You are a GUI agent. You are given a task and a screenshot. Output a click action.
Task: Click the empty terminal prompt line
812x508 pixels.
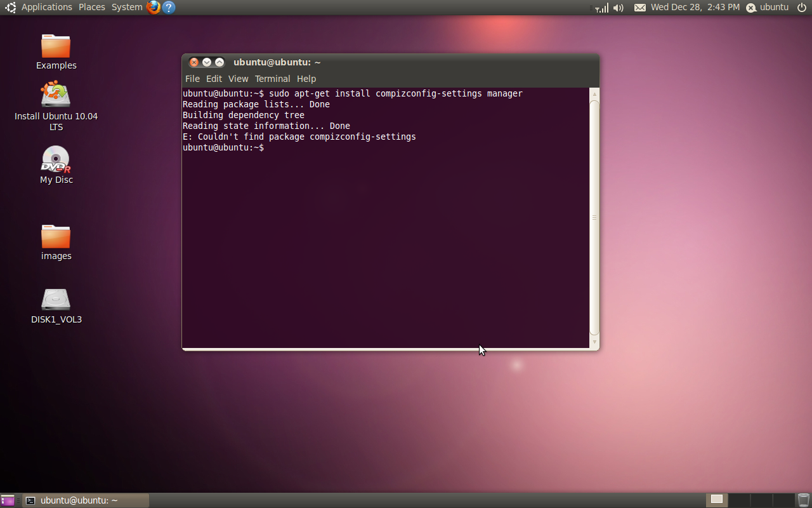(223, 147)
